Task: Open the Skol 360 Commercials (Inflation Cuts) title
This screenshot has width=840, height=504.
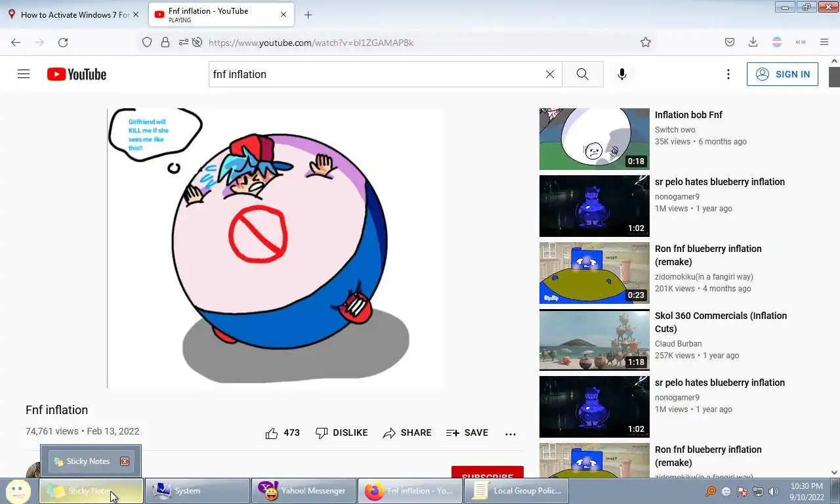Action: (721, 322)
